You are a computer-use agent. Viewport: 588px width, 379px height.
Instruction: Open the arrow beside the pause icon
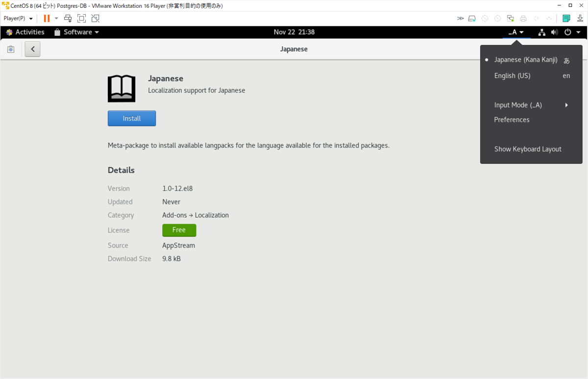click(x=56, y=18)
